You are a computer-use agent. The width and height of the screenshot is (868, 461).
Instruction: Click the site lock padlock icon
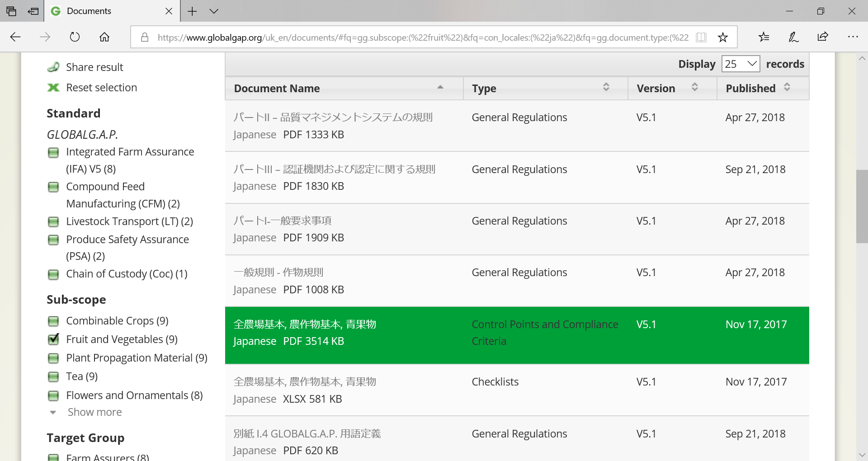(x=145, y=37)
